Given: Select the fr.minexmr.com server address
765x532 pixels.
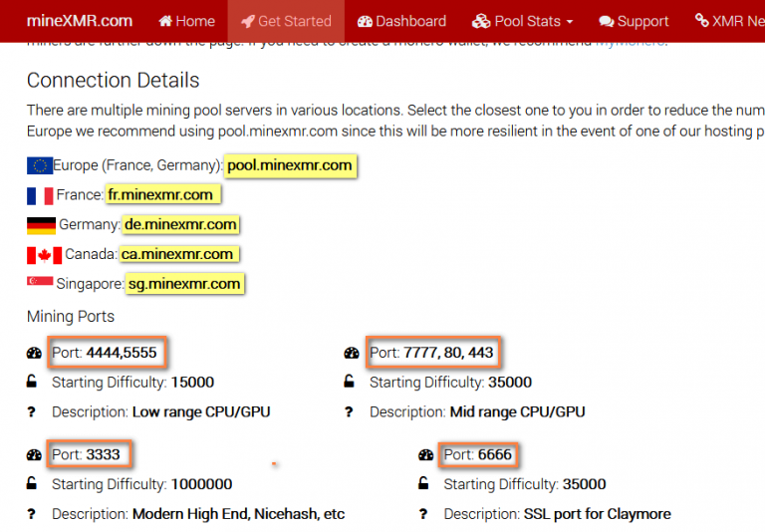Looking at the screenshot, I should pyautogui.click(x=161, y=195).
